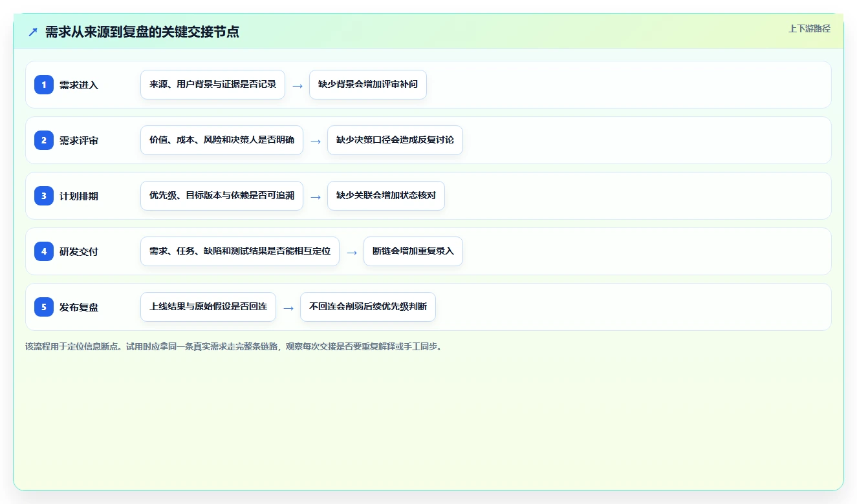Click the header title 需求从来源到复盘的关键交接节点
This screenshot has width=857, height=504.
(142, 32)
